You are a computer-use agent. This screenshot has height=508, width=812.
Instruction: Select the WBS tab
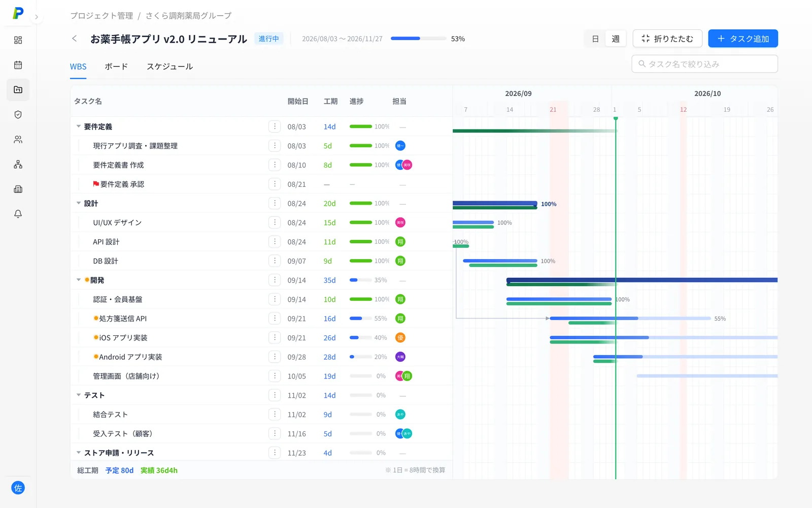pos(78,67)
